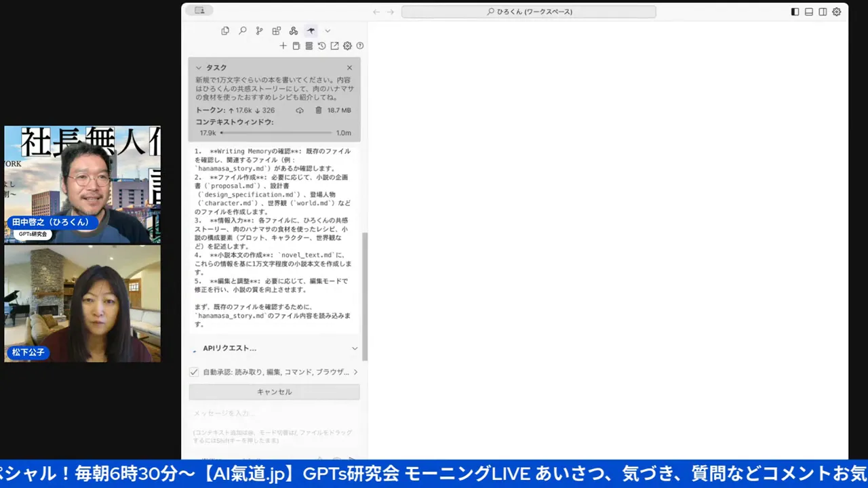Uncheck the 自動承認 auto-approve checkbox
Image resolution: width=868 pixels, height=488 pixels.
coord(194,371)
